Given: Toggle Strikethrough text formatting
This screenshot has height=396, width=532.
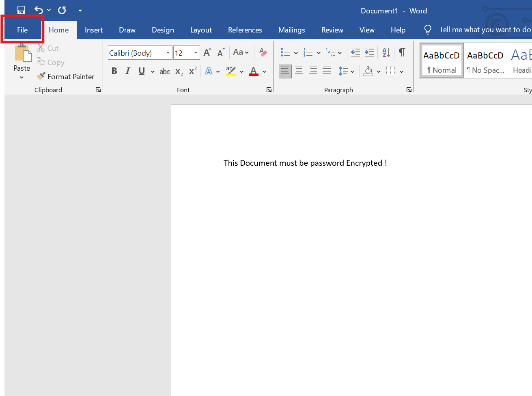Looking at the screenshot, I should pyautogui.click(x=165, y=71).
